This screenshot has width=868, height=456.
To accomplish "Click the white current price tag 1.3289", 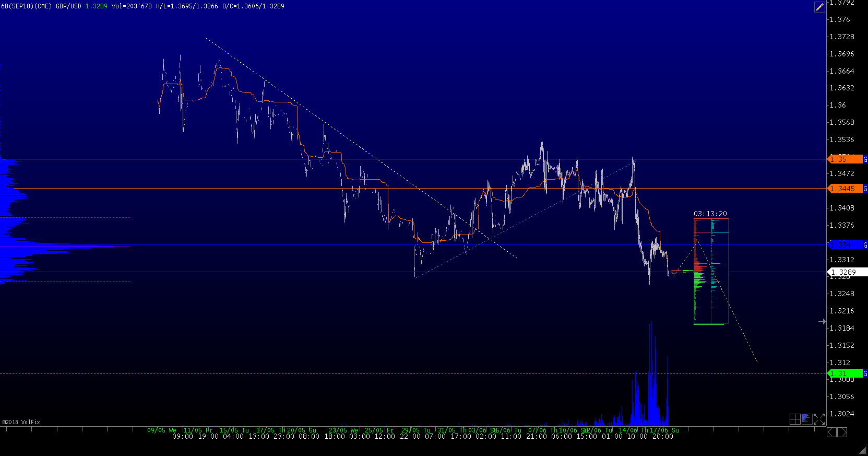I will (x=847, y=272).
